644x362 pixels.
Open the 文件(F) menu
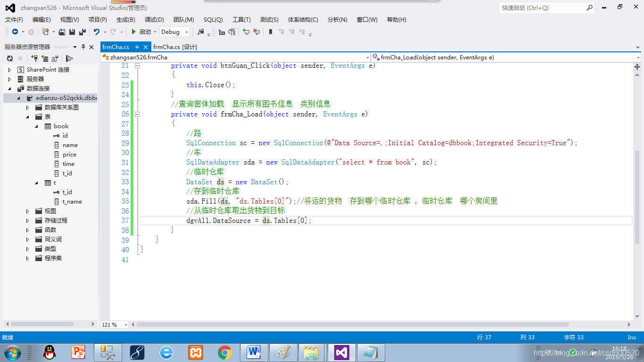point(14,20)
